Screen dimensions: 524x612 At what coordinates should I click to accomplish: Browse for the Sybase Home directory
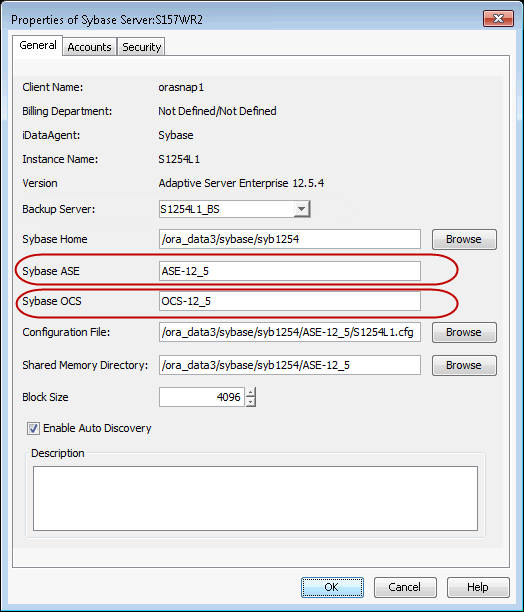(x=464, y=239)
